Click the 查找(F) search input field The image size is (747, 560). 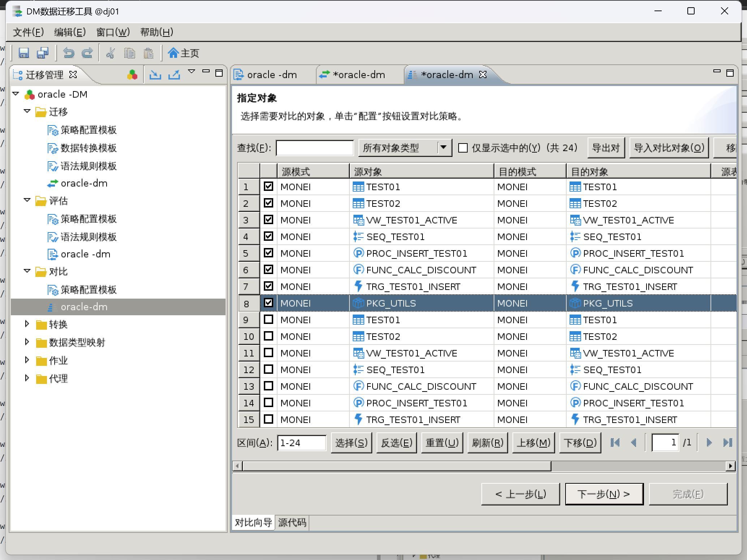coord(314,148)
